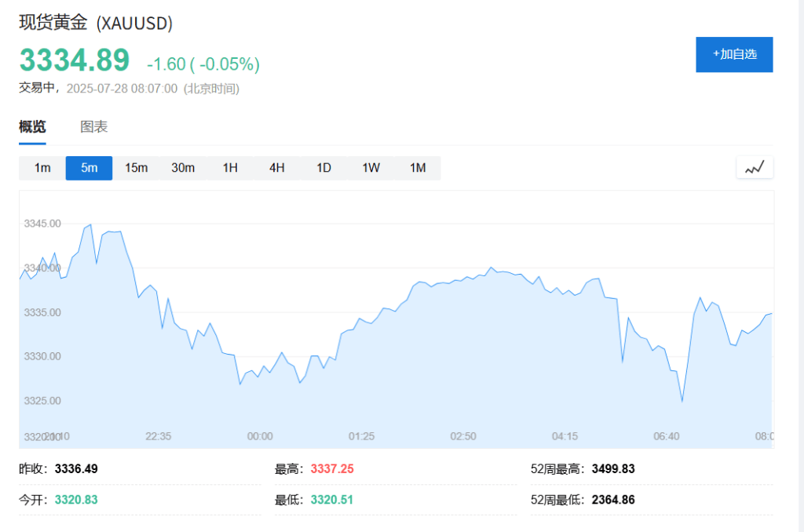804x532 pixels.
Task: Click the 3330.00 y-axis label
Action: point(42,356)
